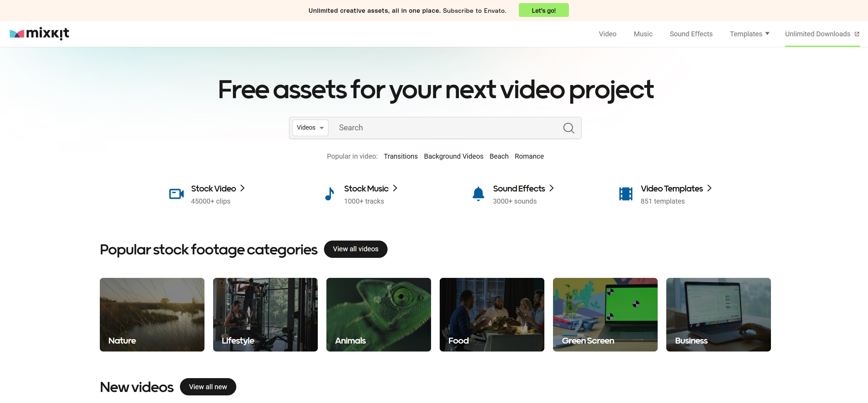Viewport: 868px width, 403px height.
Task: Open the Nature category thumbnail
Action: click(152, 315)
